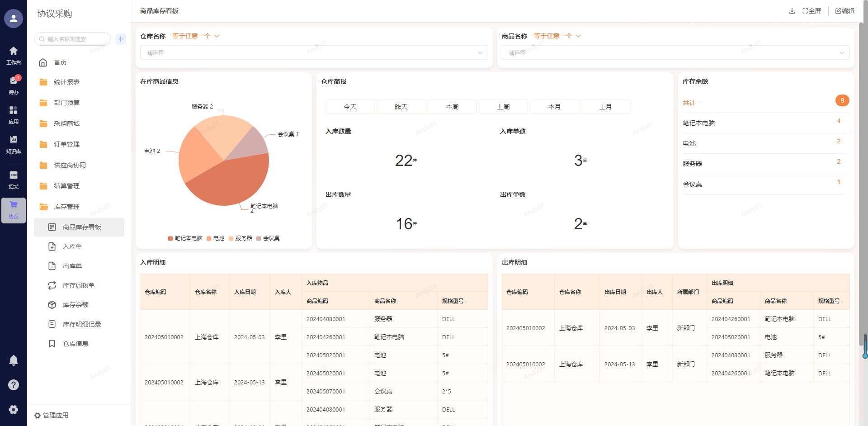Toggle 会议桌 legend item in pie chart
The height and width of the screenshot is (426, 868).
(x=268, y=238)
